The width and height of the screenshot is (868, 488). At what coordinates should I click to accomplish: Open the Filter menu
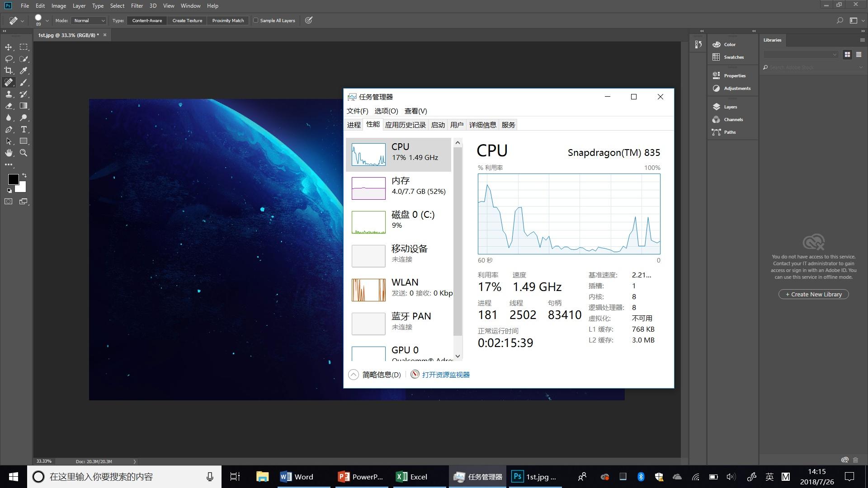137,6
